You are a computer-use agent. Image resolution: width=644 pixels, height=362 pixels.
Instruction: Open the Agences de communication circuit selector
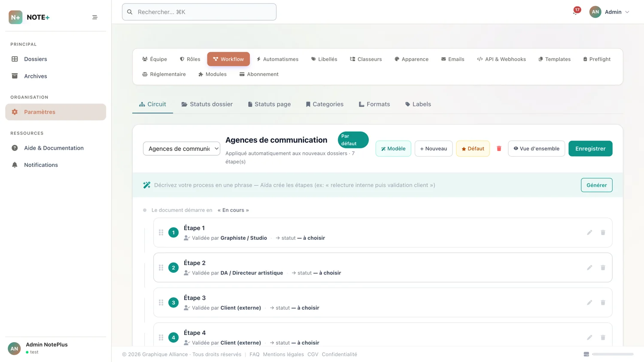[182, 148]
